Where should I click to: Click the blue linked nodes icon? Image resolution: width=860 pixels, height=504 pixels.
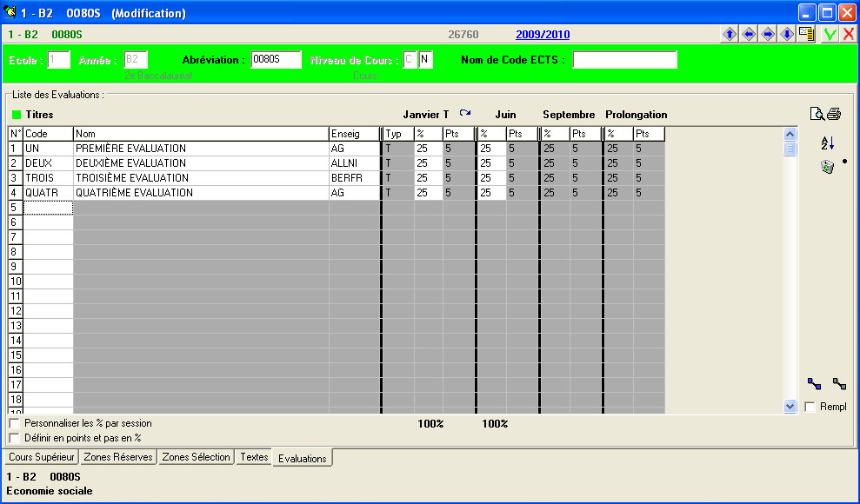tap(815, 383)
